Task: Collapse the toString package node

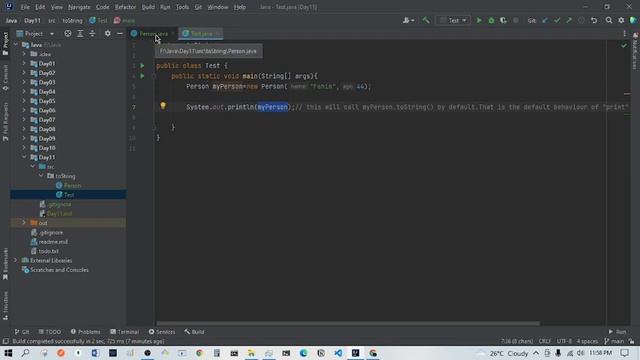Action: click(41, 176)
